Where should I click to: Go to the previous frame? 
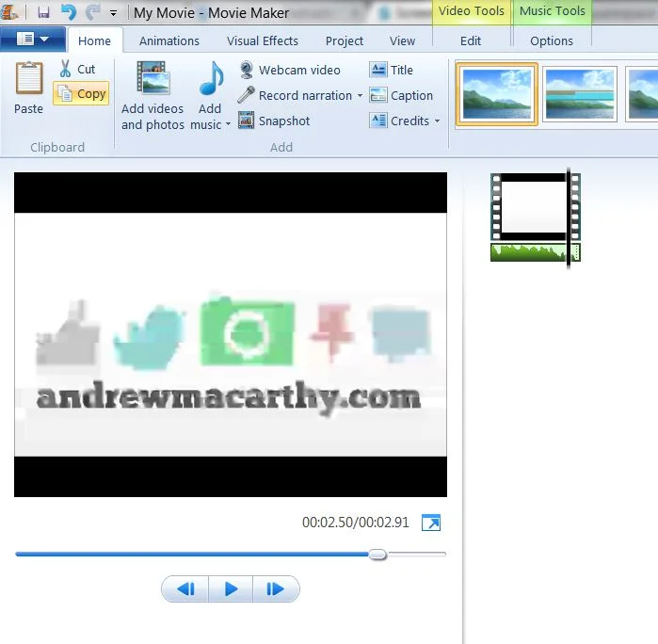click(185, 589)
